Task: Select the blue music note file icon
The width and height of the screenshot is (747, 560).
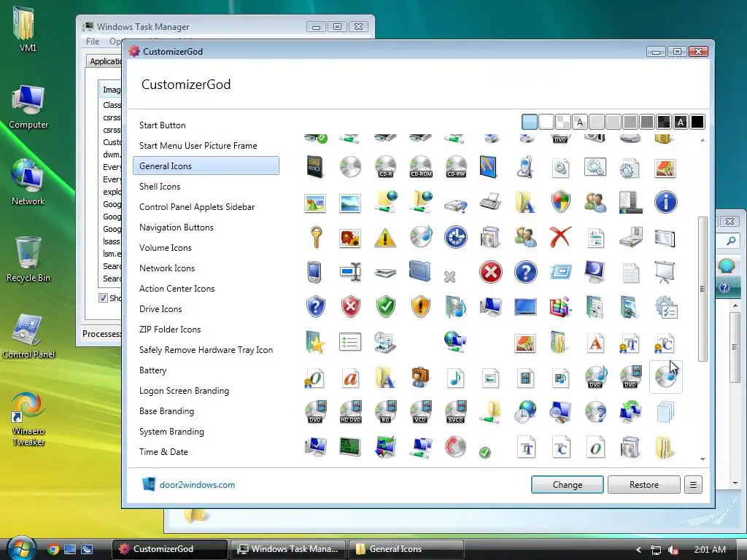Action: click(456, 378)
